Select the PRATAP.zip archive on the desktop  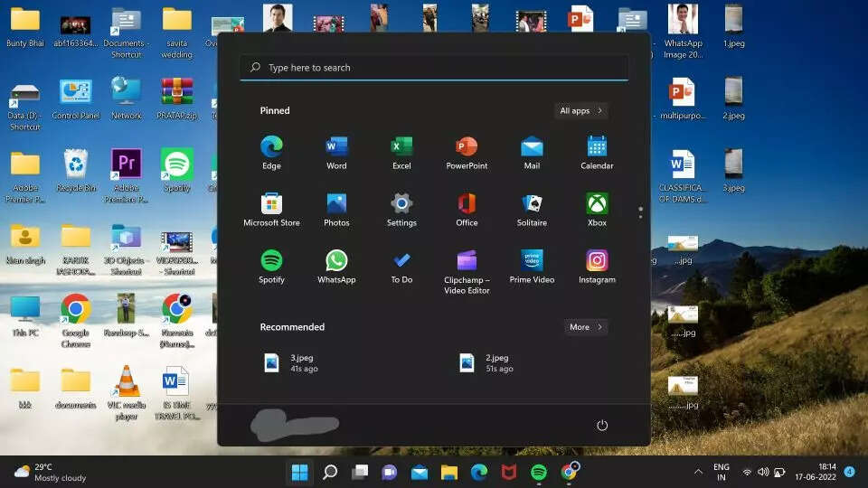click(x=176, y=99)
